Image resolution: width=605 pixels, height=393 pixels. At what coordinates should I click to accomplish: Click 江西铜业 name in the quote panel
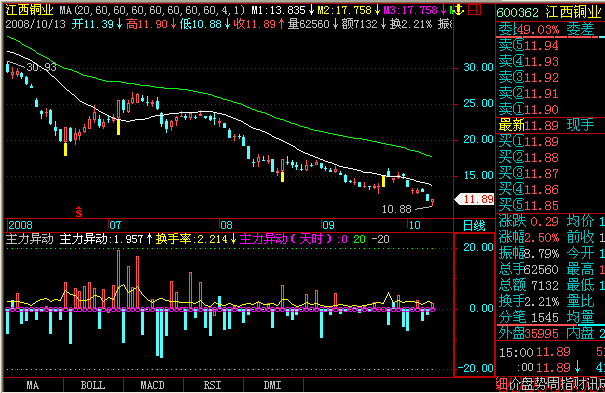573,12
